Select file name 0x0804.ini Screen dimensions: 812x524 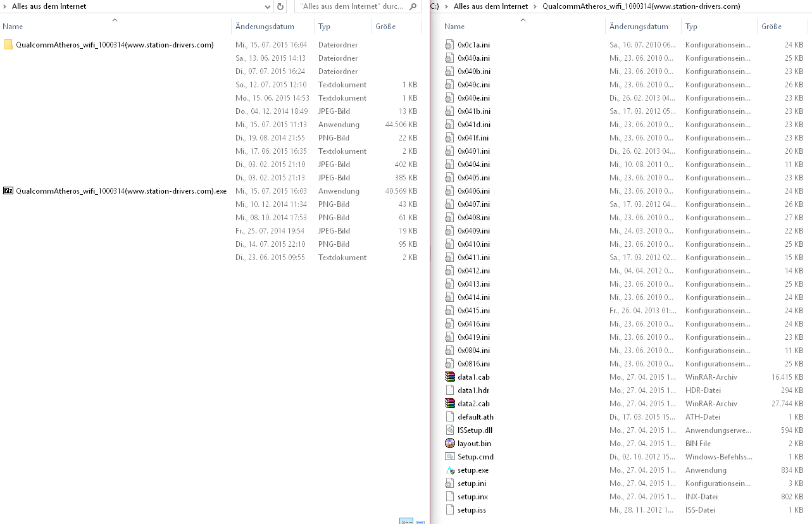tap(474, 351)
